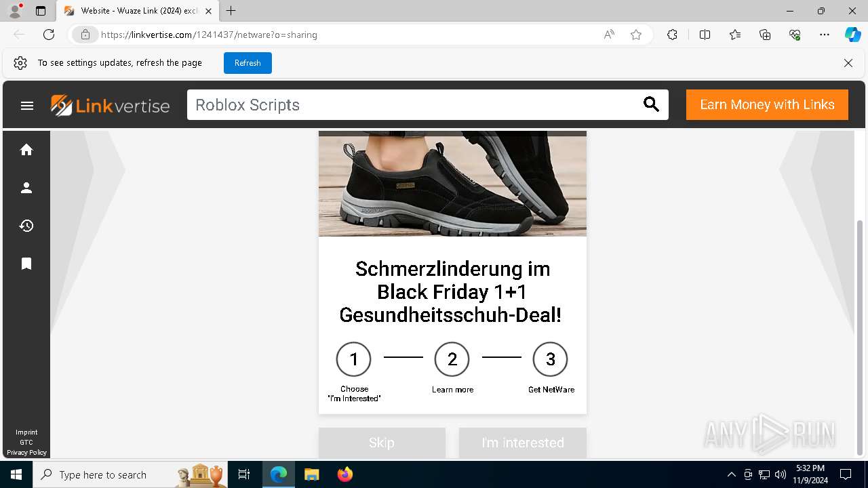Screen dimensions: 868x488
Task: Open the bookmarks sidebar icon
Action: point(26,264)
